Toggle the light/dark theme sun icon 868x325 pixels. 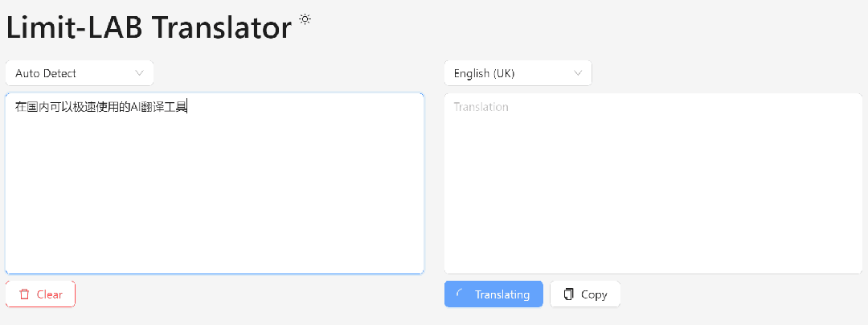[305, 19]
